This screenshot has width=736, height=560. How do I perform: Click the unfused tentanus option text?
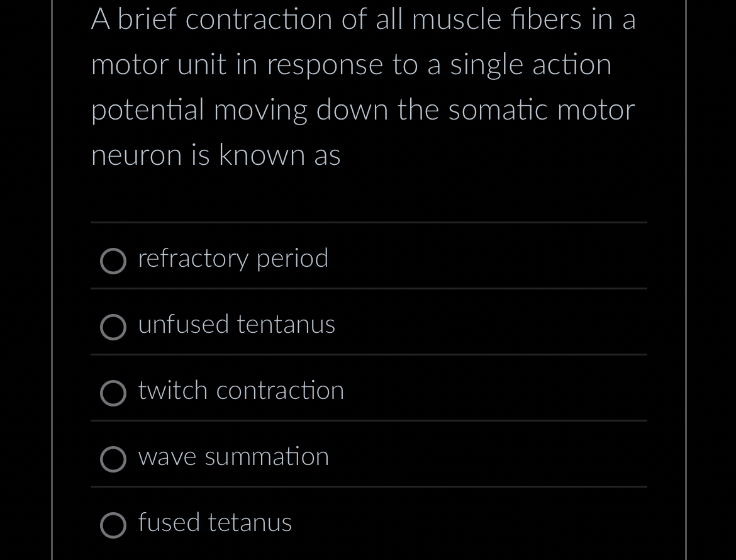(237, 325)
